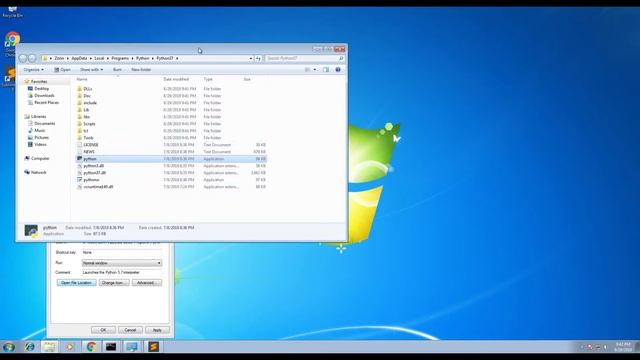Click the Comment text field

point(122,272)
